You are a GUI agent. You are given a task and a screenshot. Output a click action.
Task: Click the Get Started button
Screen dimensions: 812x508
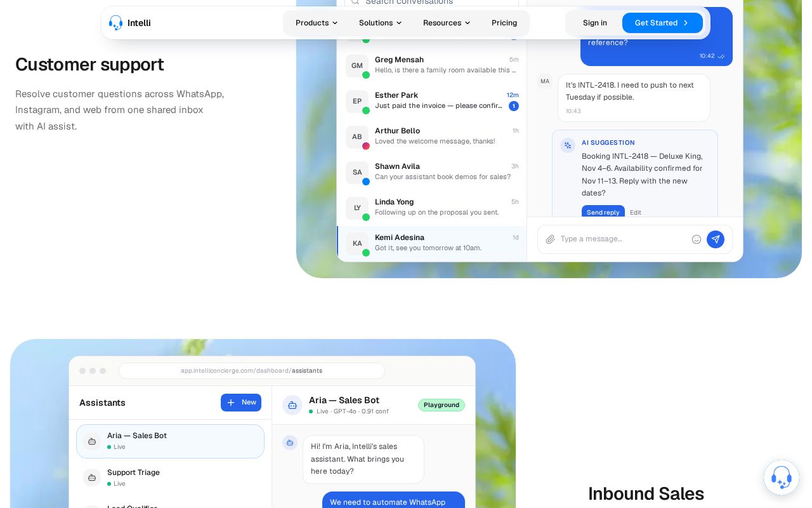(662, 23)
